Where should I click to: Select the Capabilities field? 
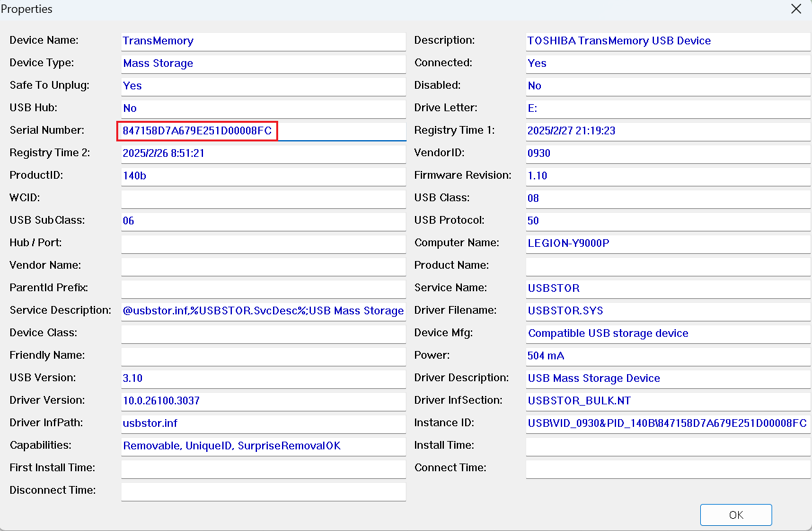tap(263, 446)
